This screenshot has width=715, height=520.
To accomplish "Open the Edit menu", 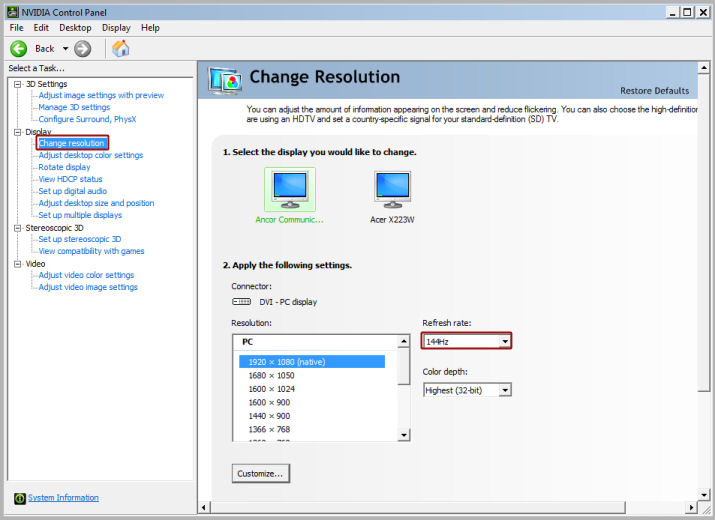I will point(41,28).
